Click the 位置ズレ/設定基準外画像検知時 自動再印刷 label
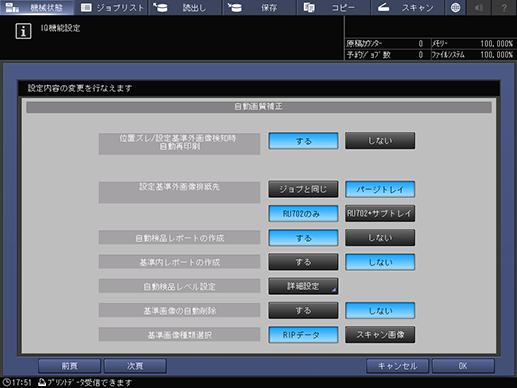The height and width of the screenshot is (388, 517). tap(179, 144)
